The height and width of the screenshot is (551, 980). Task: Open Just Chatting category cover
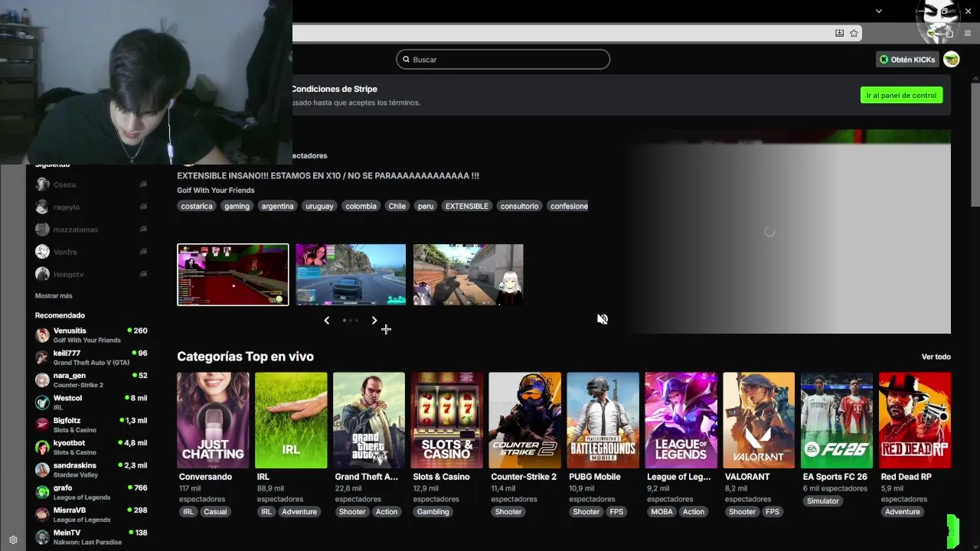213,420
